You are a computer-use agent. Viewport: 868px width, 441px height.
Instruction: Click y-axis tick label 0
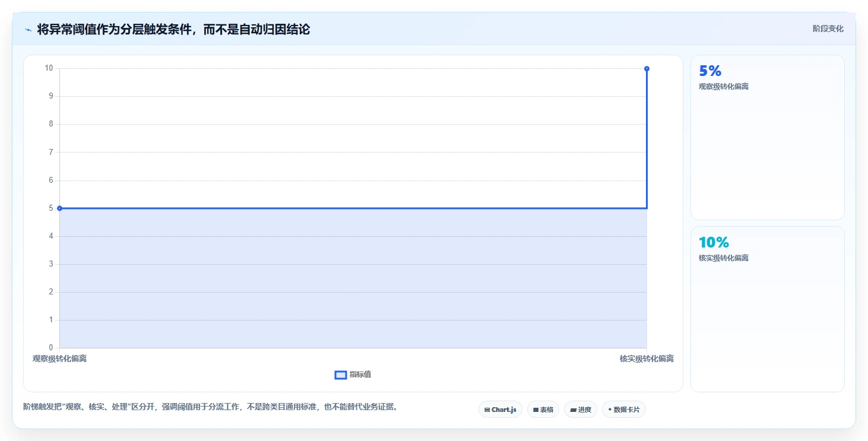coord(50,348)
